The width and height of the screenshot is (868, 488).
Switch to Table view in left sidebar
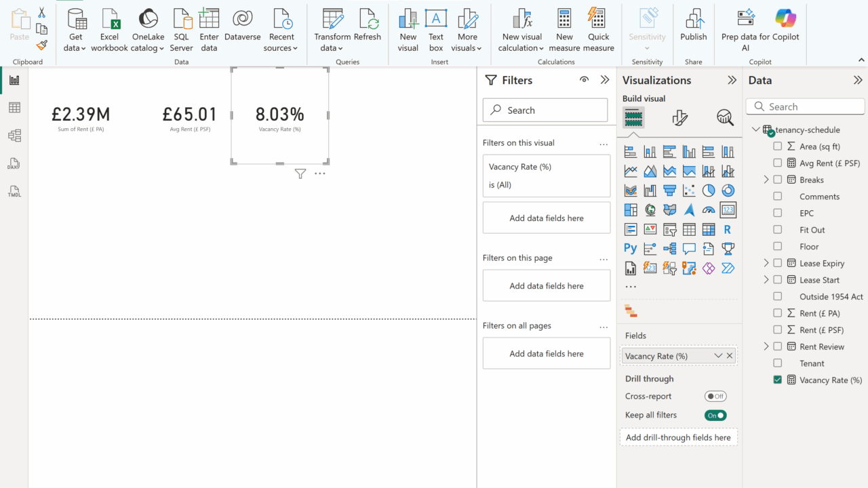[x=14, y=108]
